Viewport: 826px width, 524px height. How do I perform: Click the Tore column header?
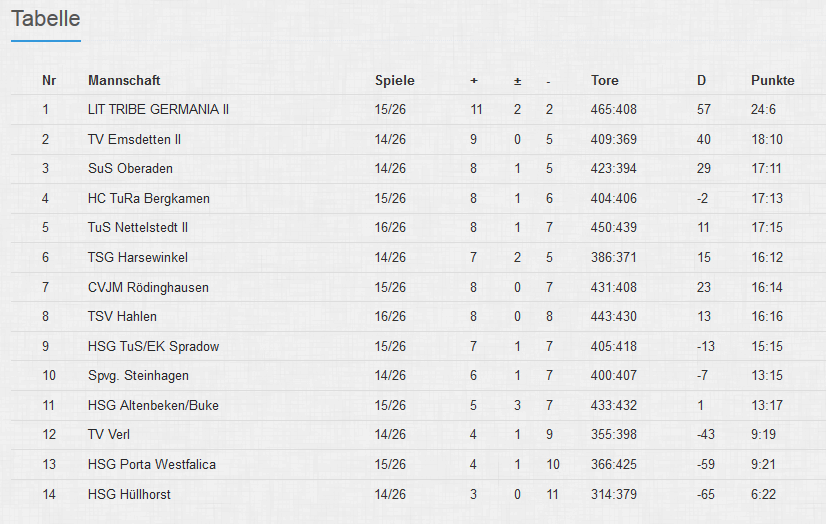[604, 80]
